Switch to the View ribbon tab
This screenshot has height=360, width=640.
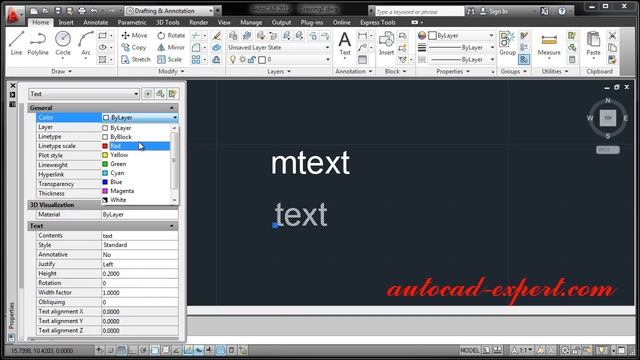pyautogui.click(x=224, y=22)
